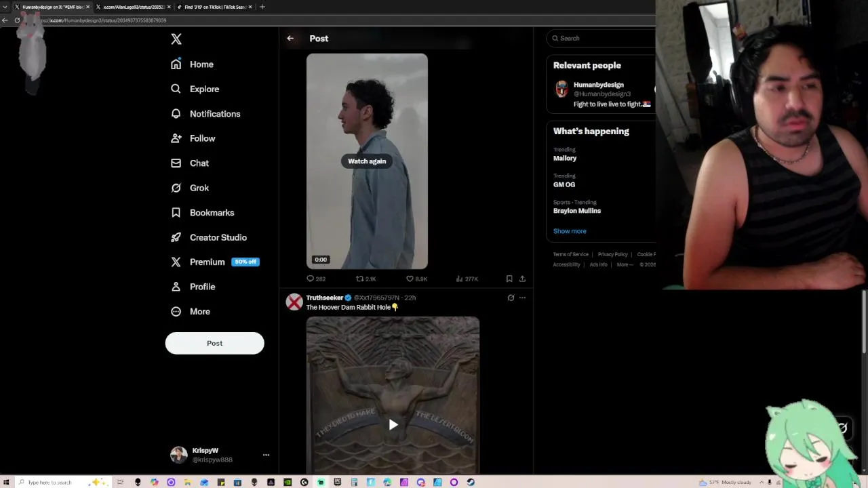
Task: Open the browser tab list dropdown arrow
Action: (x=5, y=7)
